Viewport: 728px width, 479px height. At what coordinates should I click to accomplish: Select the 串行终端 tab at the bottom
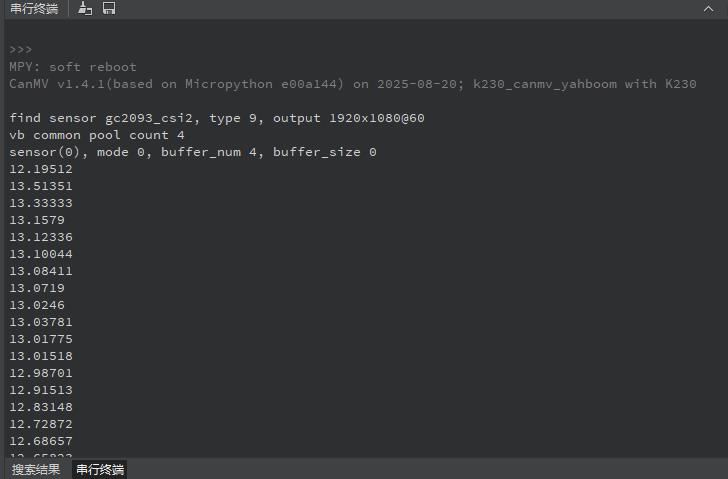click(100, 469)
